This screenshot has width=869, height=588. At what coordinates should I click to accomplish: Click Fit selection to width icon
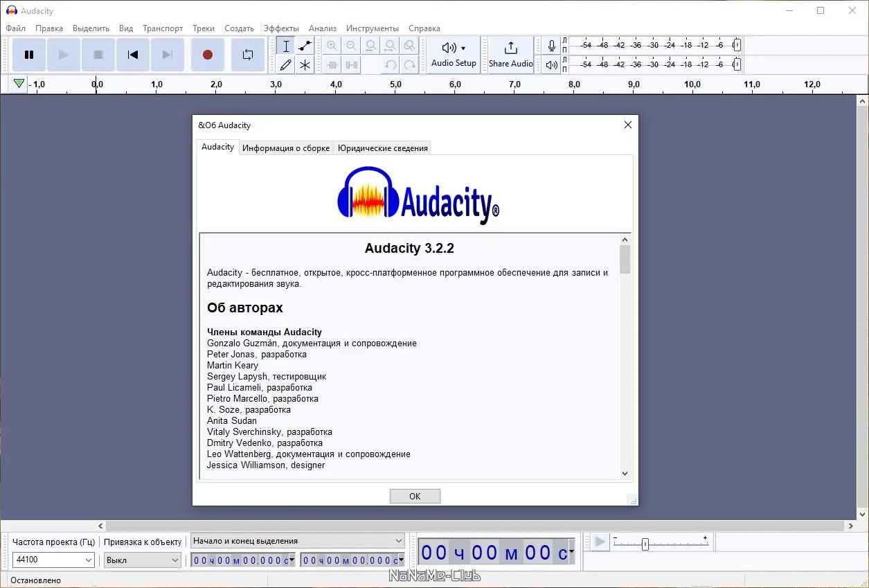371,46
